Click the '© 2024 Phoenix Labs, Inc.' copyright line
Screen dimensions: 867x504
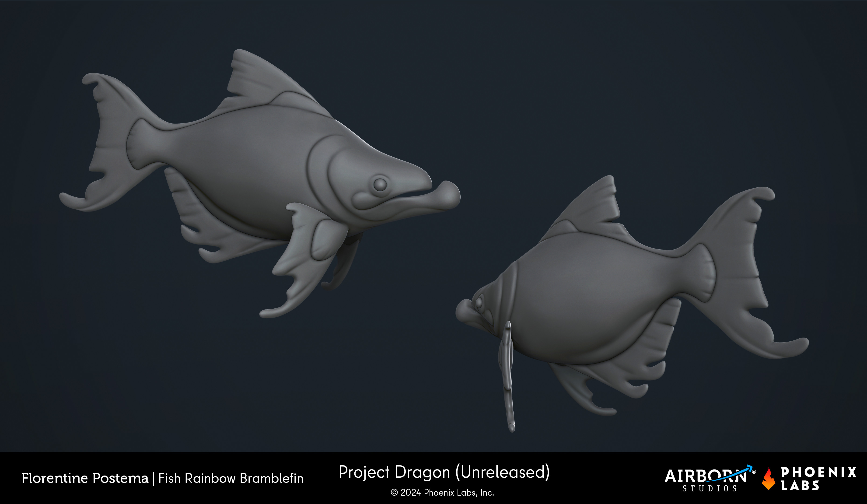442,493
